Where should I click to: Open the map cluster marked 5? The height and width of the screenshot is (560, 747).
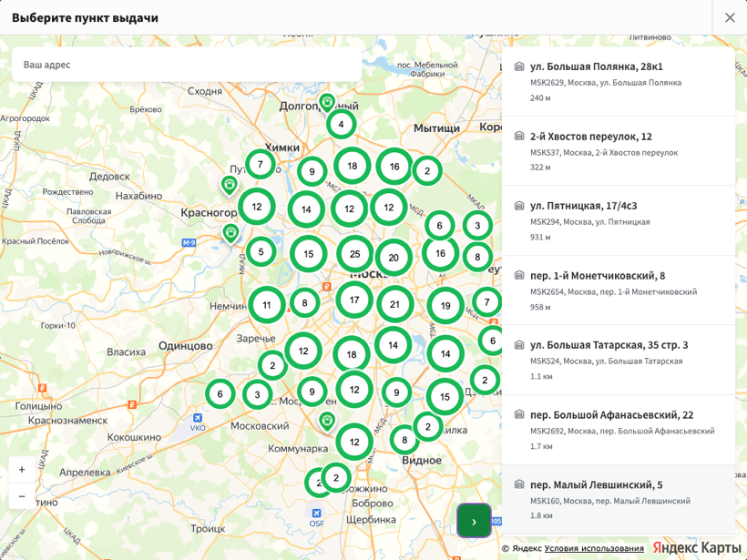click(261, 251)
